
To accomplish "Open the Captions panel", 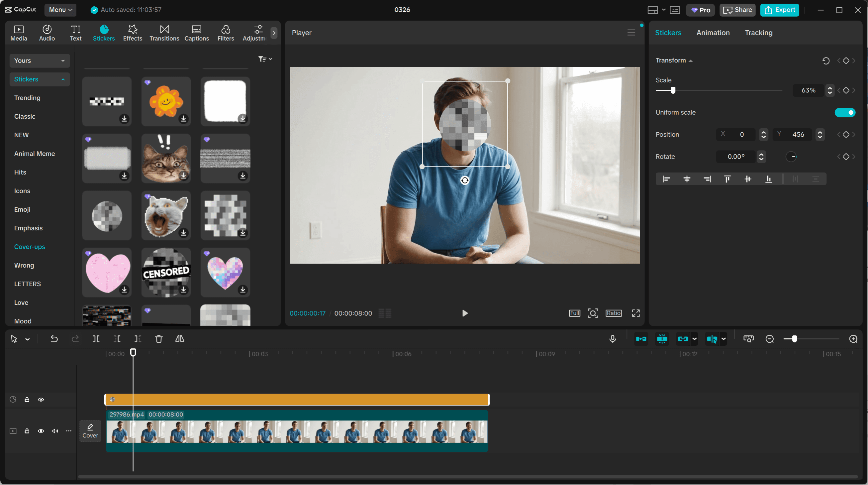I will pyautogui.click(x=197, y=32).
